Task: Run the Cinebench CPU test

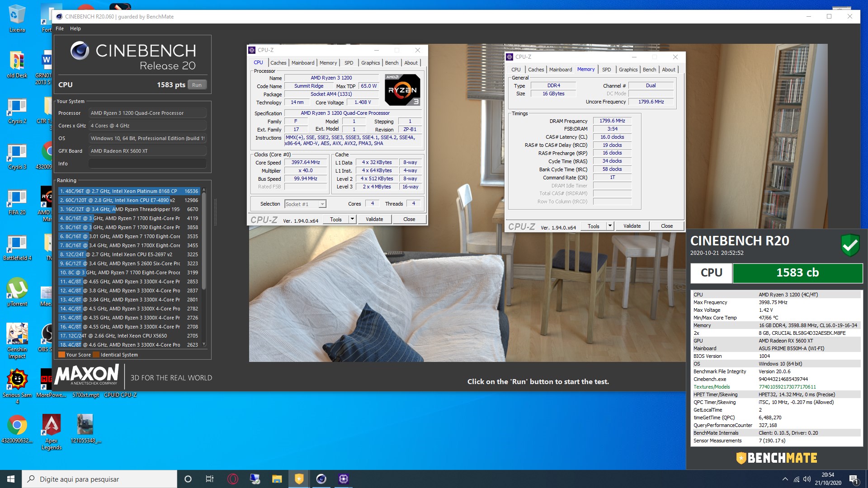Action: click(x=197, y=85)
